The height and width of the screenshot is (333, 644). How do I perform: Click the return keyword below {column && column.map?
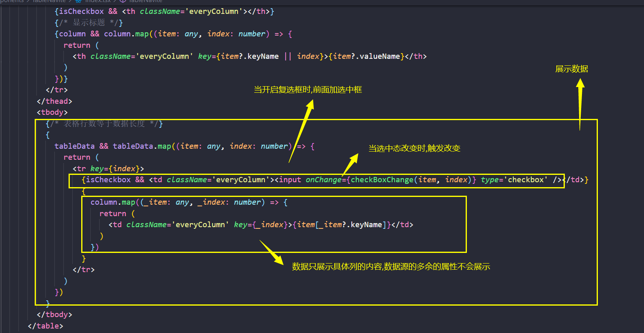point(77,45)
